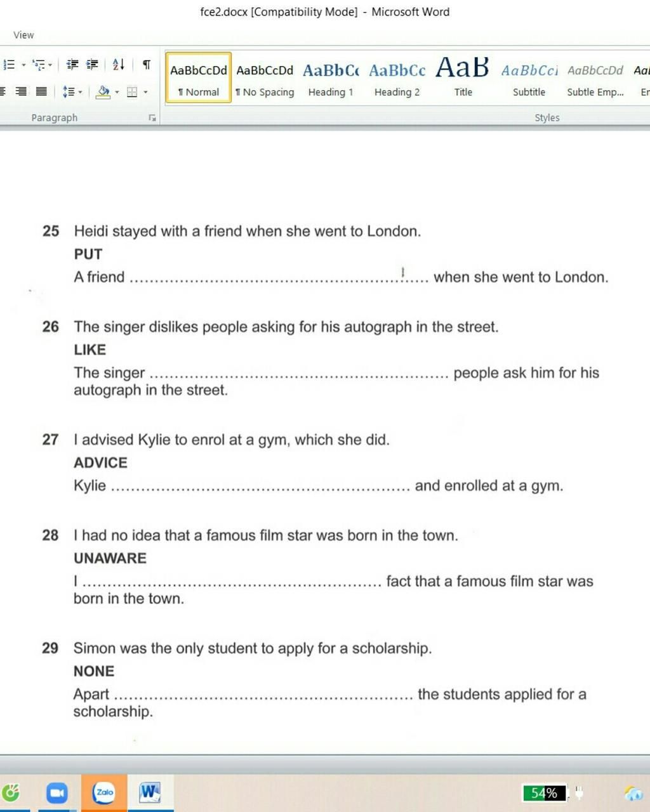Increase the paragraph indent
The image size is (650, 812).
(93, 65)
